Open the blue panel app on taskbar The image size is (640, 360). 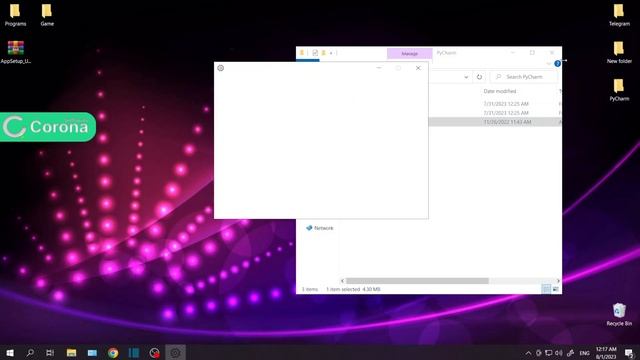[134, 353]
